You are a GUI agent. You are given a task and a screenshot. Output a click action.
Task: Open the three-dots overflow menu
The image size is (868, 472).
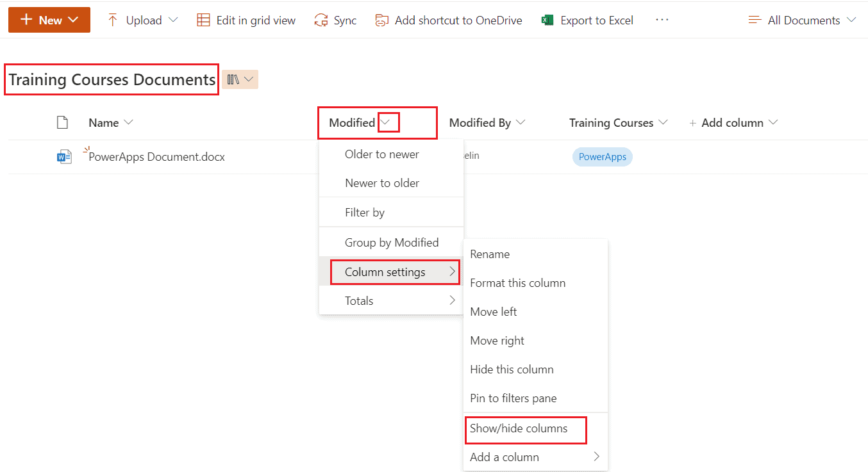(662, 20)
